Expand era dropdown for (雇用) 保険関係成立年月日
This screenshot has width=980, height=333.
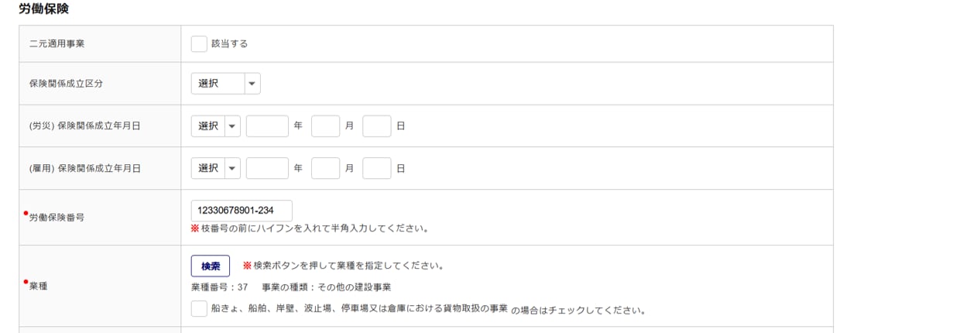[216, 168]
